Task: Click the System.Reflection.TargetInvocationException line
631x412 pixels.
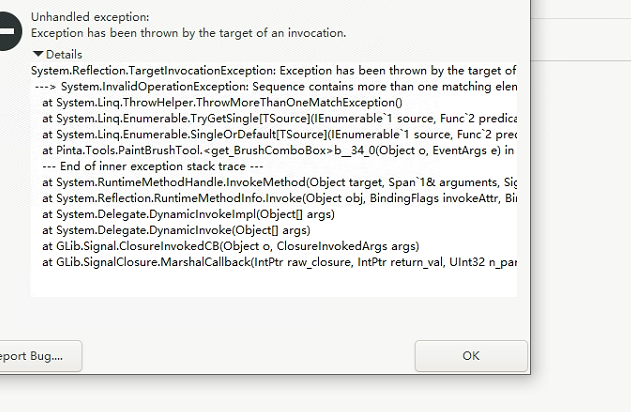Action: tap(274, 71)
